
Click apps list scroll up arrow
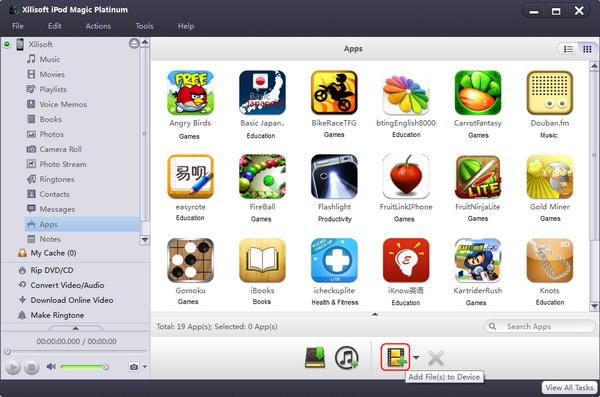pos(594,66)
